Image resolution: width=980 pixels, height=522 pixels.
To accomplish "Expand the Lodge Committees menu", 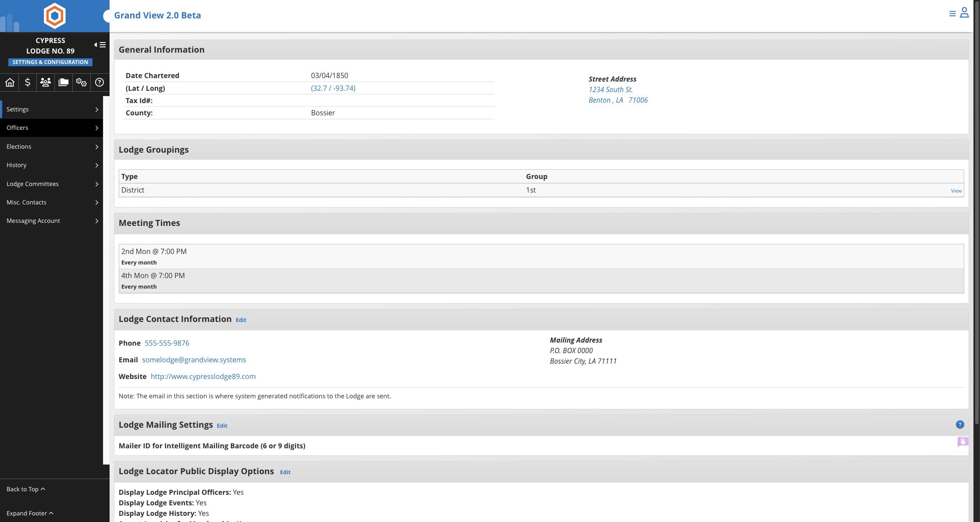I will point(52,184).
